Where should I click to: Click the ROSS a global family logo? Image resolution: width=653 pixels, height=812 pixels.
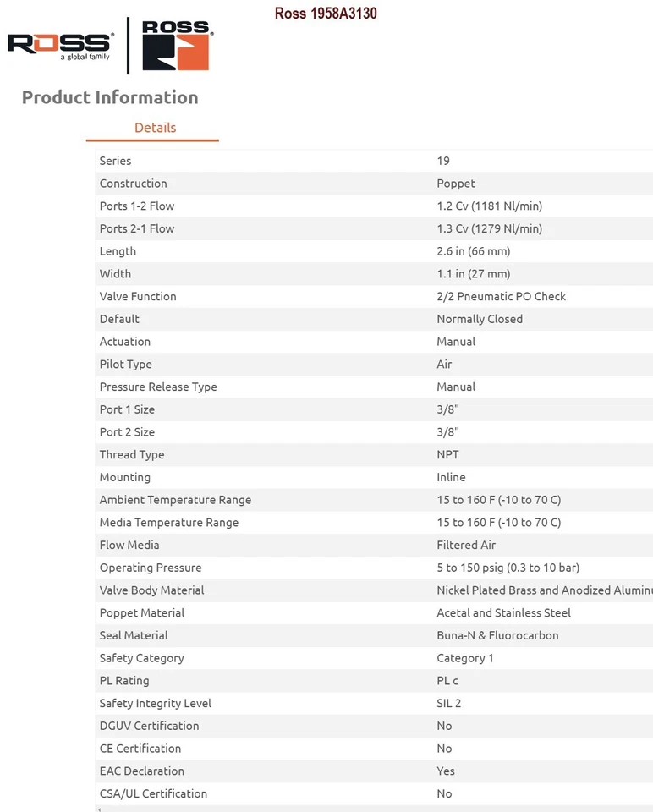pyautogui.click(x=60, y=46)
